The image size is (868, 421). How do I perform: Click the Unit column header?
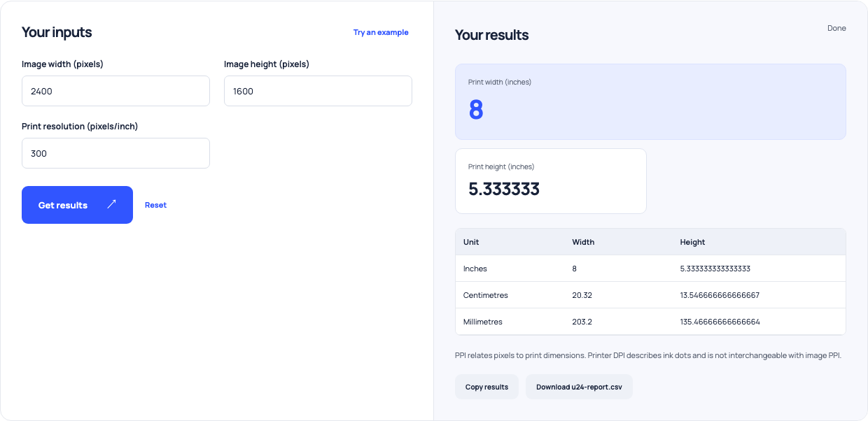pos(471,242)
